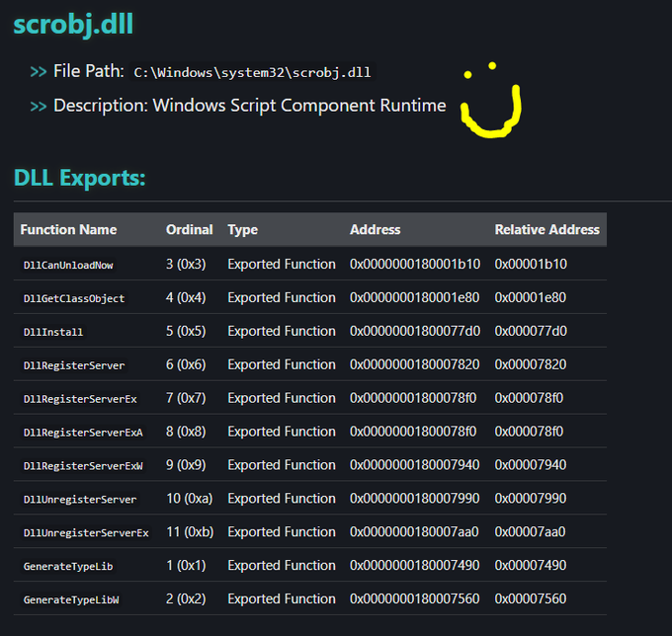Screen dimensions: 672x636
Task: Click the Ordinal column header
Action: pyautogui.click(x=190, y=229)
